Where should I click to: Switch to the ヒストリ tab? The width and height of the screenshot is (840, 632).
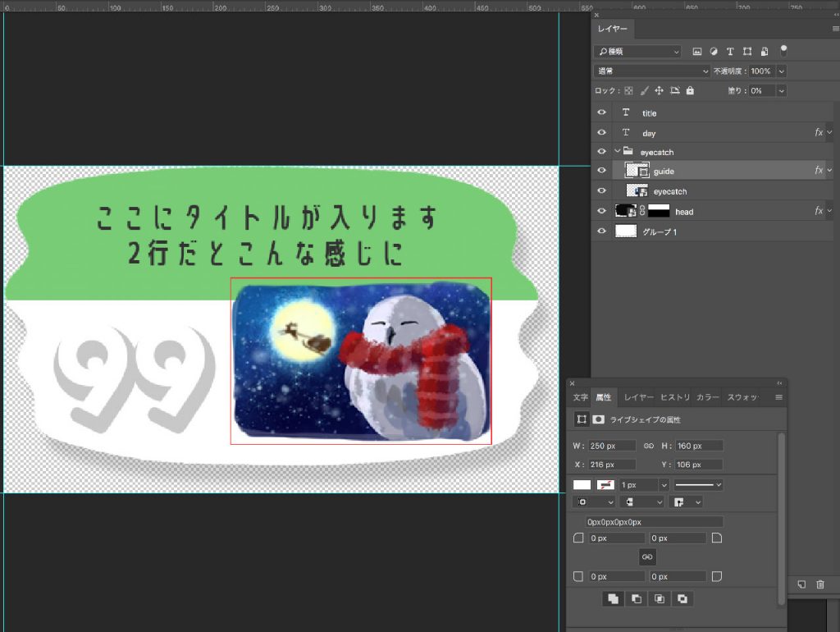click(x=675, y=397)
